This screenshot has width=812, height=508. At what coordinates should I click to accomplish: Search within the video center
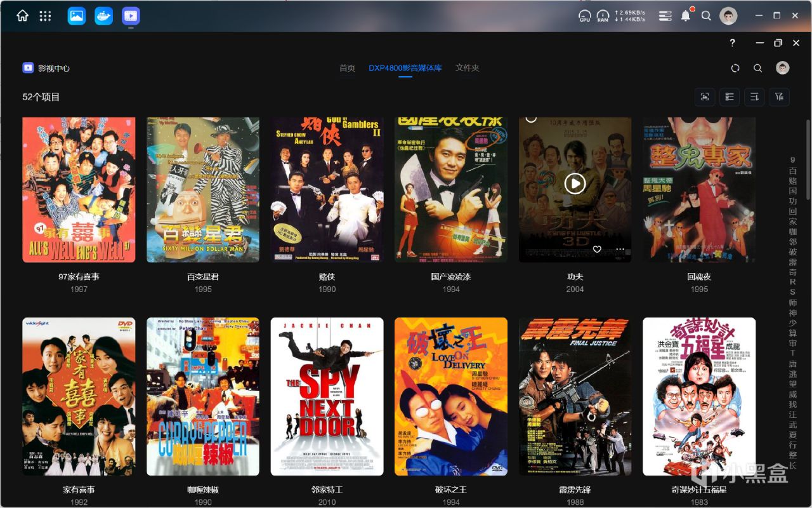click(x=758, y=68)
